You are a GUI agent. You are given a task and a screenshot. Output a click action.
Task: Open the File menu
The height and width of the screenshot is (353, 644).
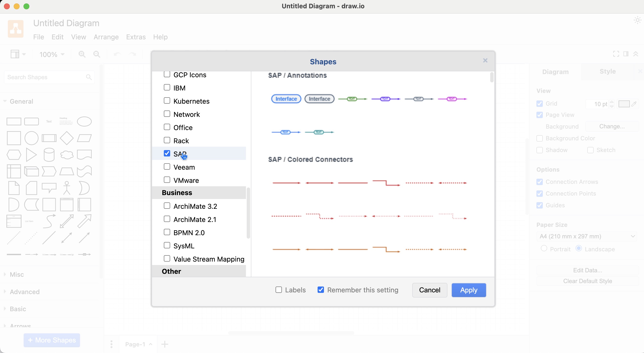coord(38,37)
